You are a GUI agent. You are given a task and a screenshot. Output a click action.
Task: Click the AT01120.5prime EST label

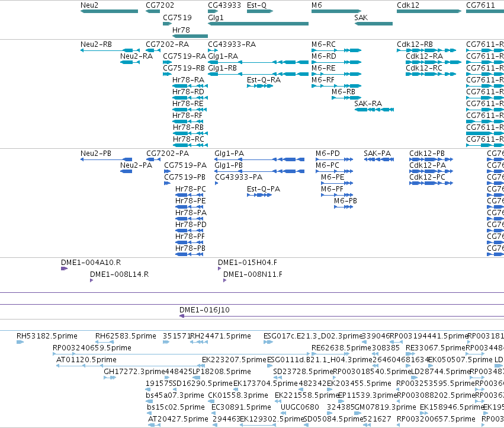tap(86, 360)
